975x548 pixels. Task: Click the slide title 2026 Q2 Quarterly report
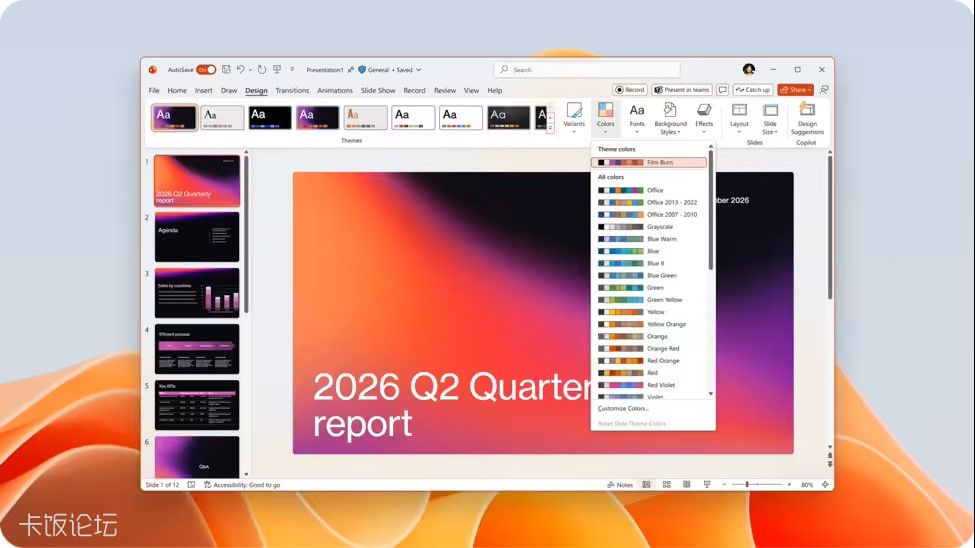click(451, 404)
